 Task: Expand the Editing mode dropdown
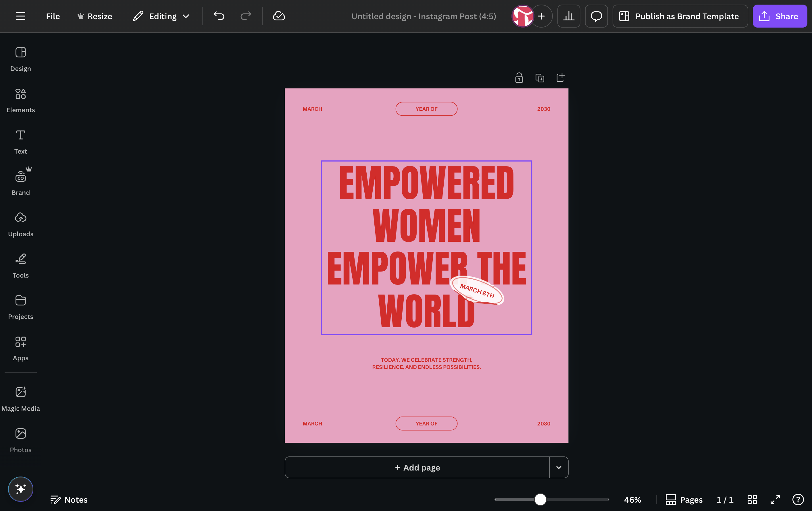click(161, 16)
